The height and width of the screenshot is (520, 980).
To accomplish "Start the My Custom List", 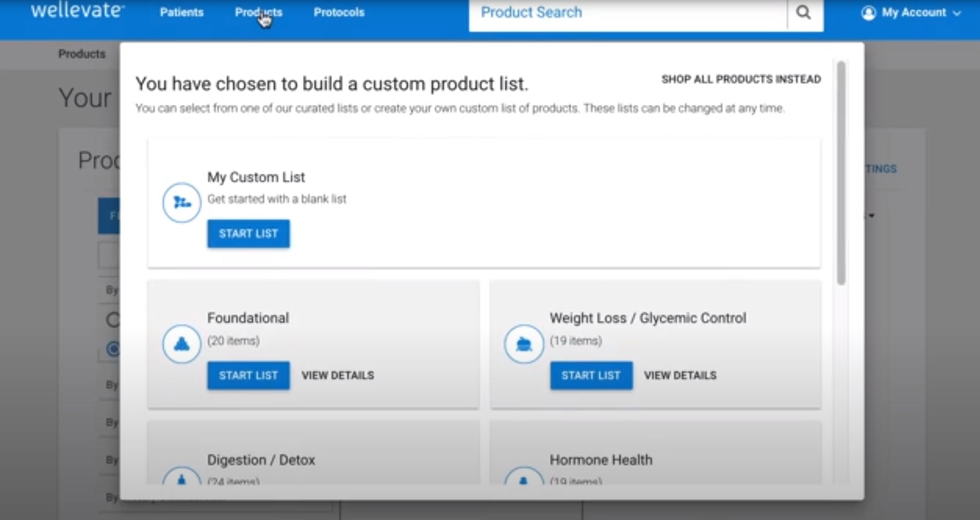I will tap(248, 233).
